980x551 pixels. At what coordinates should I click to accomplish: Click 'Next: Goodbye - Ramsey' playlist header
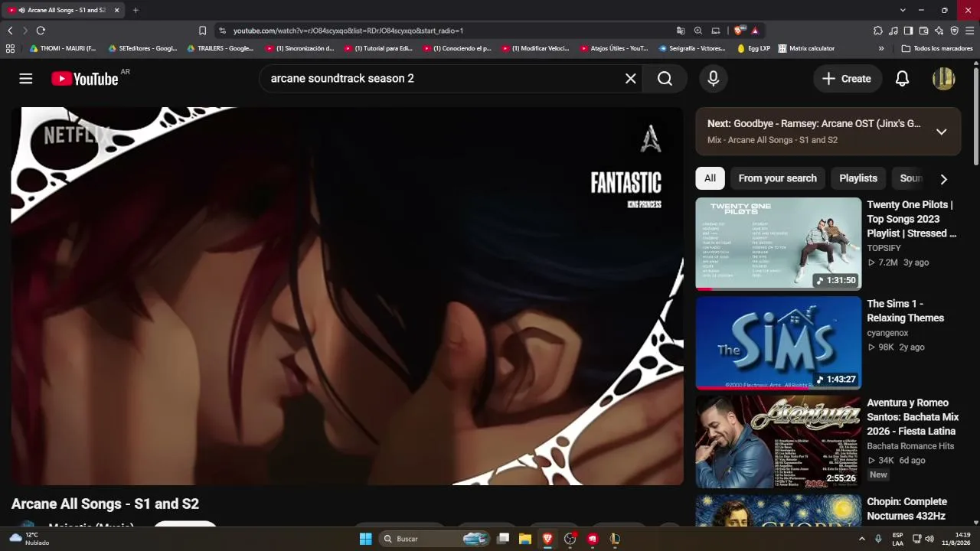tap(814, 123)
